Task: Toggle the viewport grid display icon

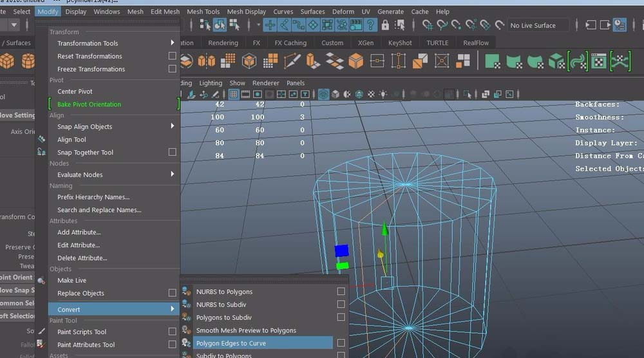Action: (234, 95)
